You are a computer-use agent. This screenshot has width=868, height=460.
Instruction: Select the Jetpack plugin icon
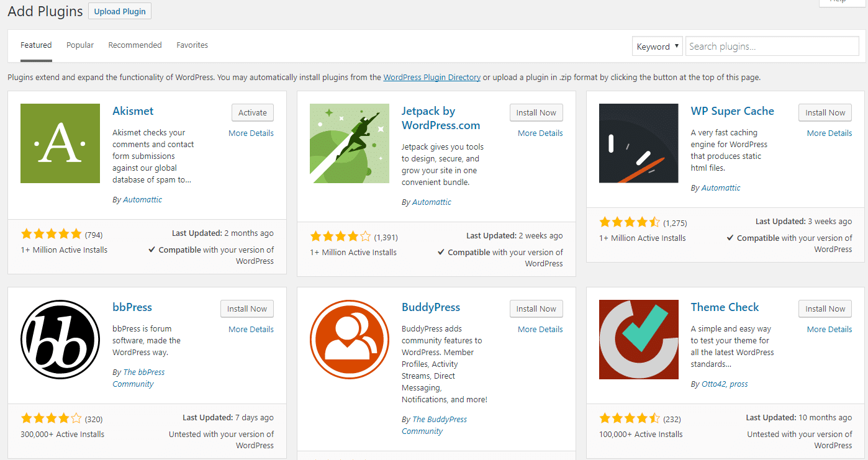click(349, 143)
